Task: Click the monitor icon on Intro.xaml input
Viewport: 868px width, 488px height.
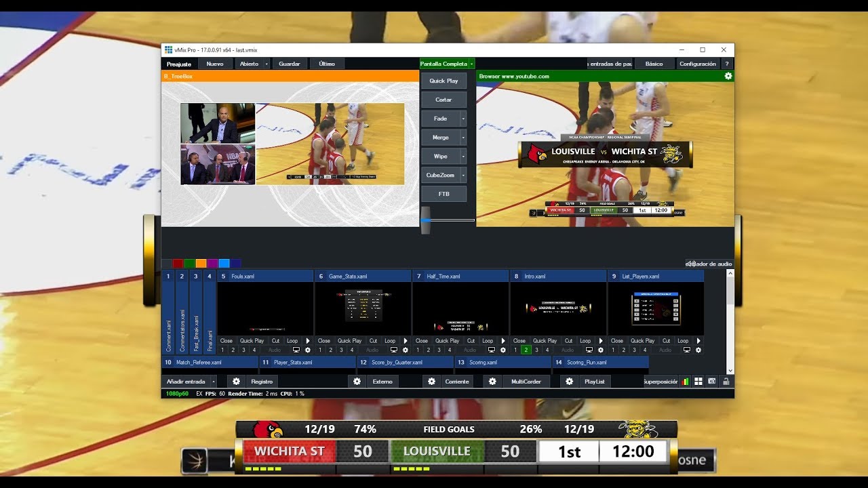Action: pos(589,350)
